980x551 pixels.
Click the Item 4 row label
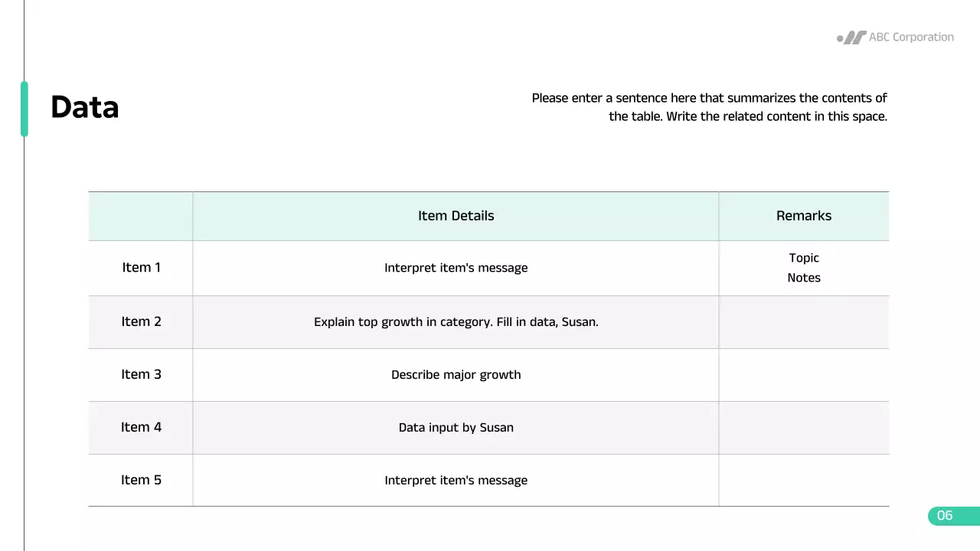pyautogui.click(x=141, y=427)
